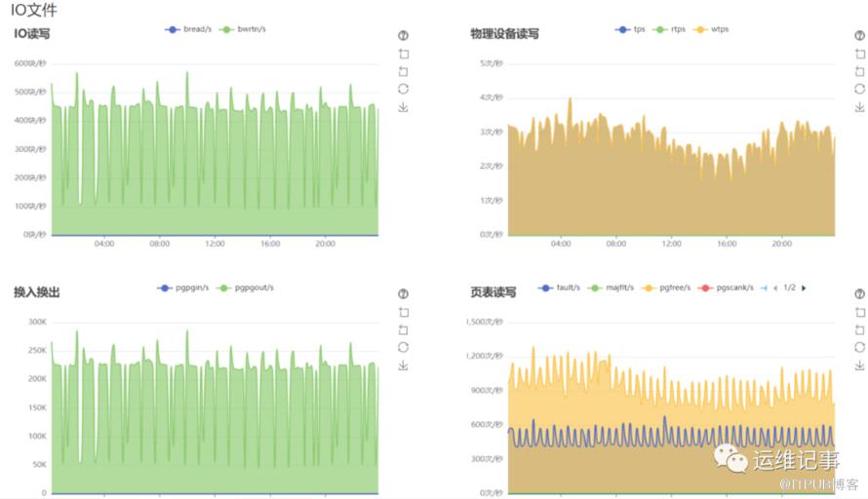Image resolution: width=868 pixels, height=499 pixels.
Task: Download the 换入换出 chart as image
Action: tap(403, 365)
